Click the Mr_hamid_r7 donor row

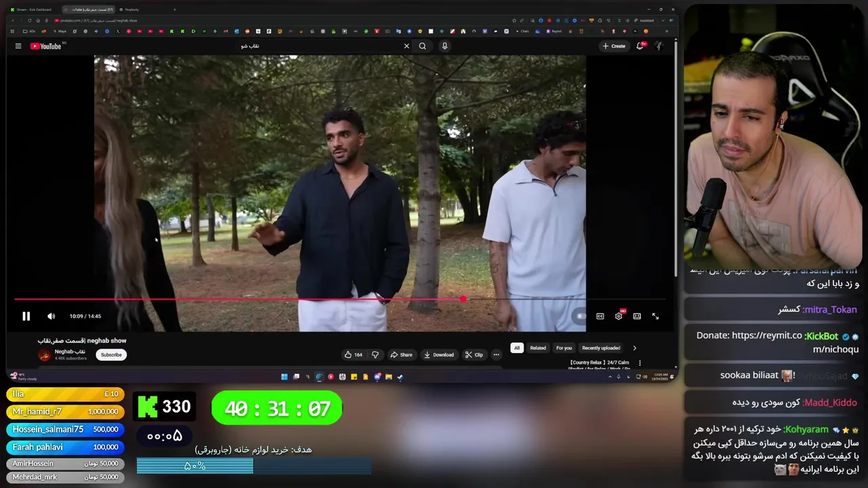pyautogui.click(x=65, y=411)
